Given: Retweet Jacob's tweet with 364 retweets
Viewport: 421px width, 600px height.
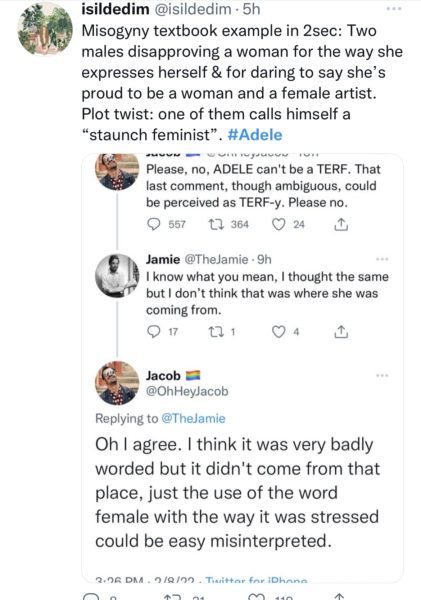Looking at the screenshot, I should [x=214, y=224].
